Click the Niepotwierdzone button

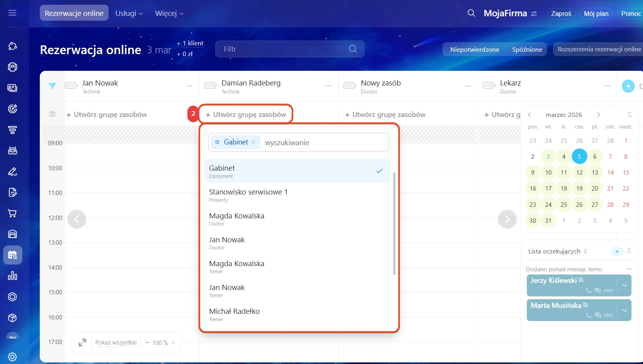tap(474, 49)
